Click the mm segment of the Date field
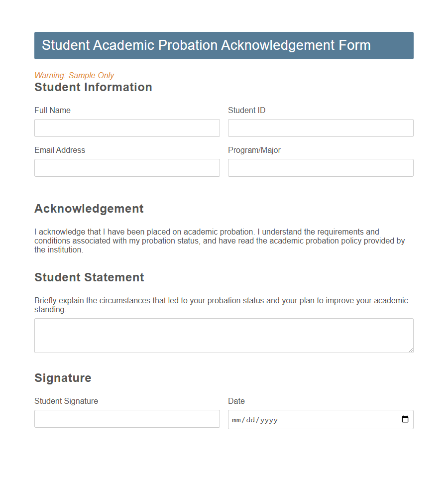This screenshot has height=486, width=448. [236, 419]
